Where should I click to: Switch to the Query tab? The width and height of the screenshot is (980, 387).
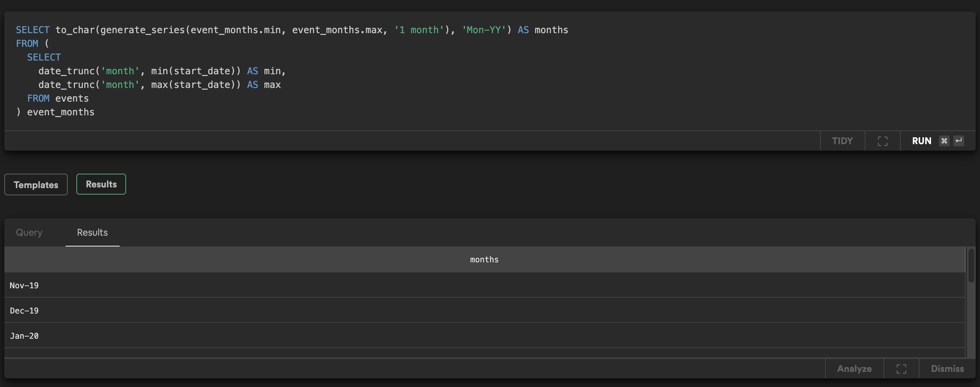coord(29,232)
